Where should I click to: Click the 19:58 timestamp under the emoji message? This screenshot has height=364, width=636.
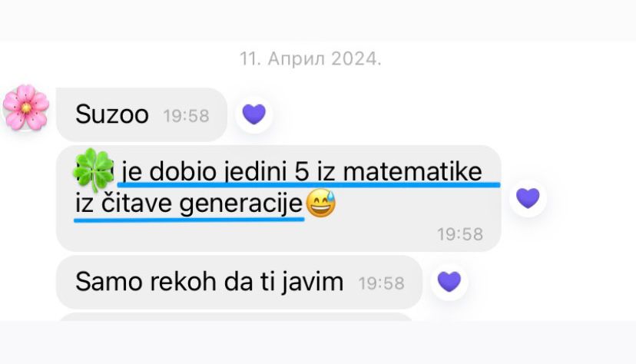[460, 234]
